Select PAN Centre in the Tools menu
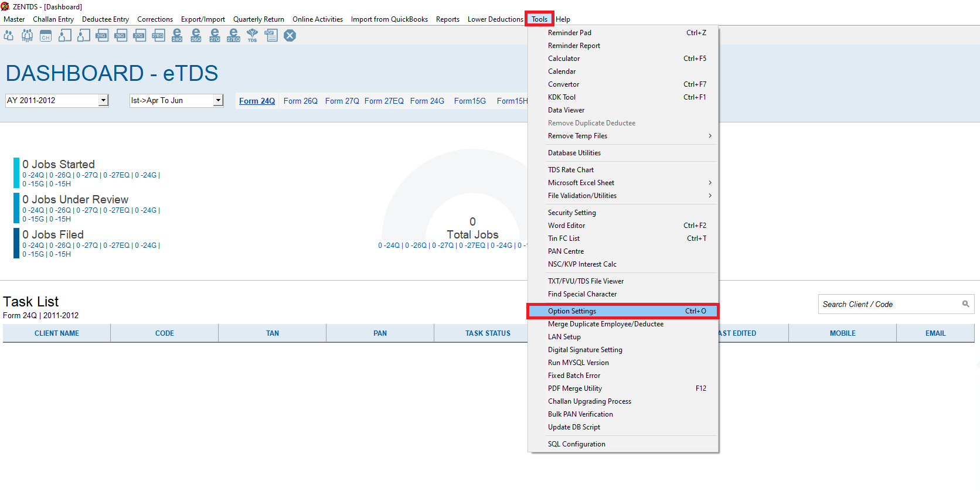 pos(623,251)
